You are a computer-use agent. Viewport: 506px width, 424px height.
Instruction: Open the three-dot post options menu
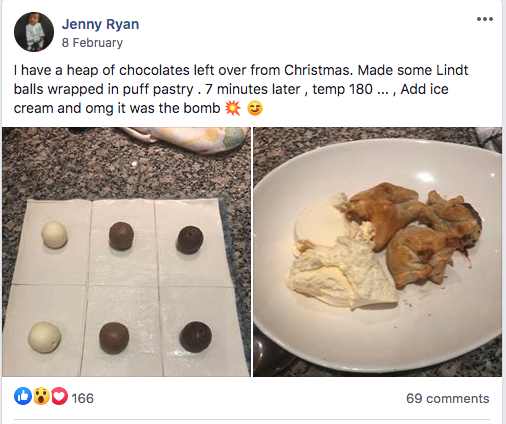point(485,19)
